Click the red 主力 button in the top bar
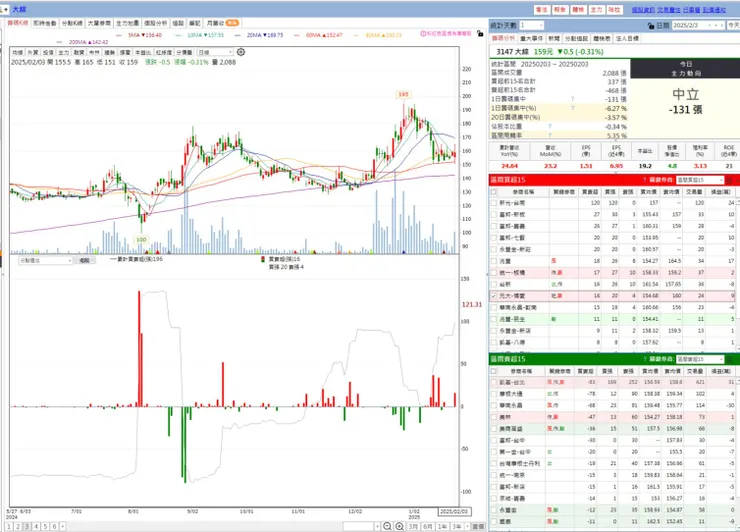The width and height of the screenshot is (740, 532). tap(597, 9)
